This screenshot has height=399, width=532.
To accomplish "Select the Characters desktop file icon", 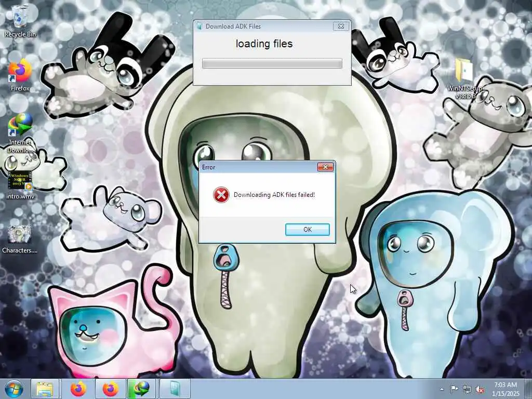I will [x=20, y=240].
